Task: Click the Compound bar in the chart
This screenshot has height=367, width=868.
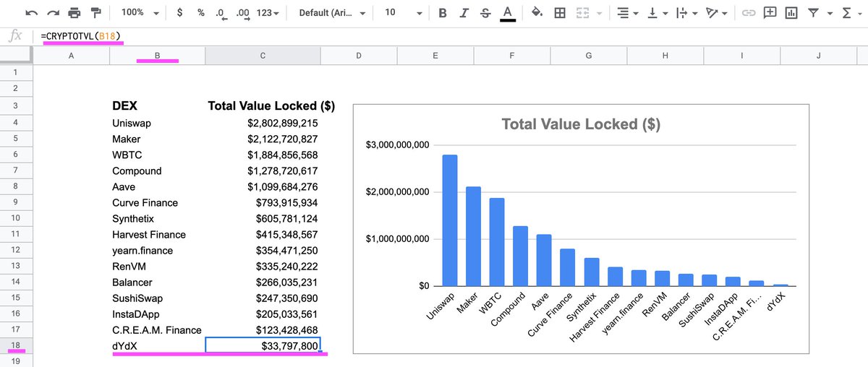Action: 521,256
